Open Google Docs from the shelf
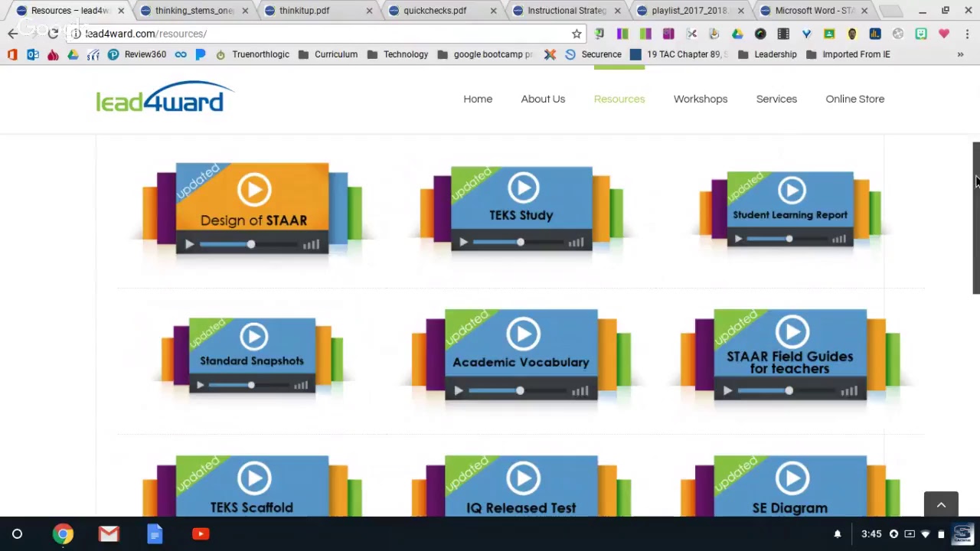Screen dimensions: 980x551 [155, 534]
